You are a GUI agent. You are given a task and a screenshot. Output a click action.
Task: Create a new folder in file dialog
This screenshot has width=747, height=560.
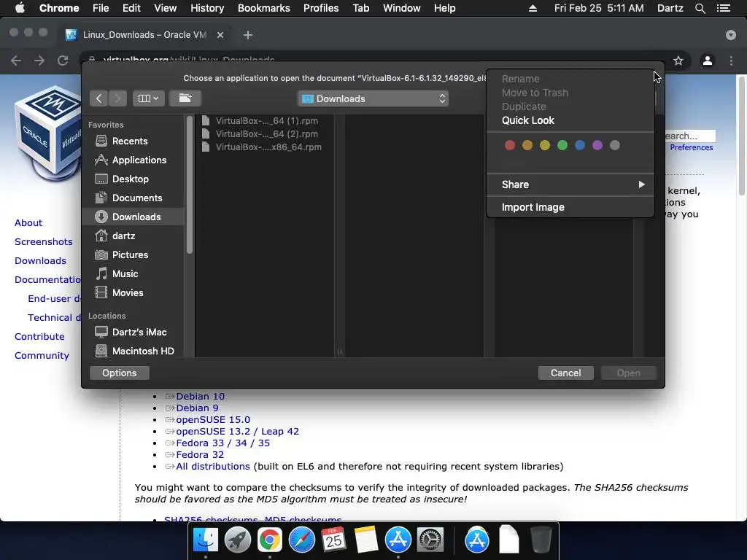(185, 98)
